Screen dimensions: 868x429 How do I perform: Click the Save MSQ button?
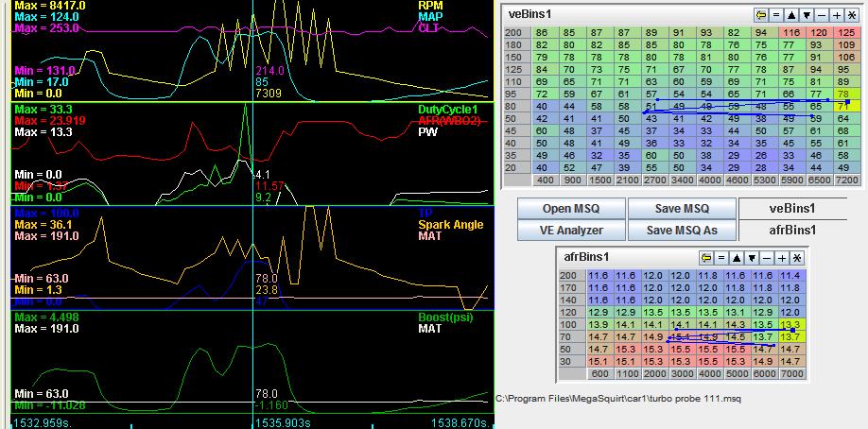click(x=682, y=209)
